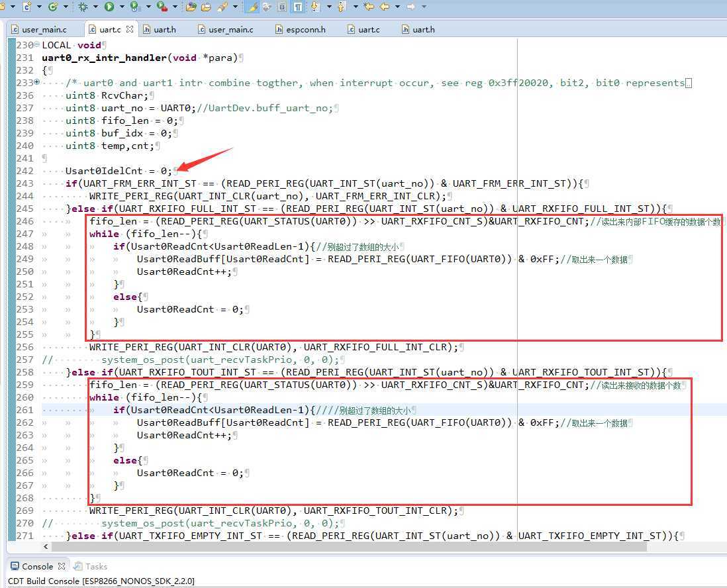Click 'Usart0ReadCnt = 0;' on line 266
Viewport: 727px width, 588px height.
pyautogui.click(x=190, y=473)
